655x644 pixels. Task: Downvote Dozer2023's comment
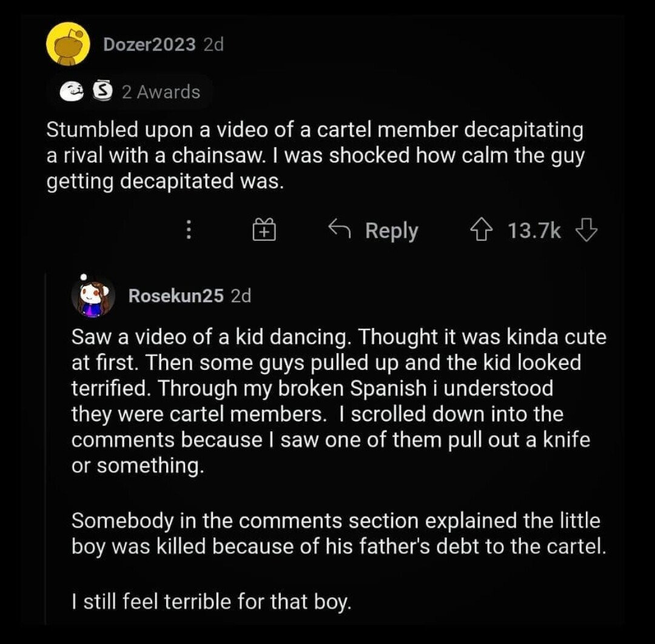click(x=585, y=230)
